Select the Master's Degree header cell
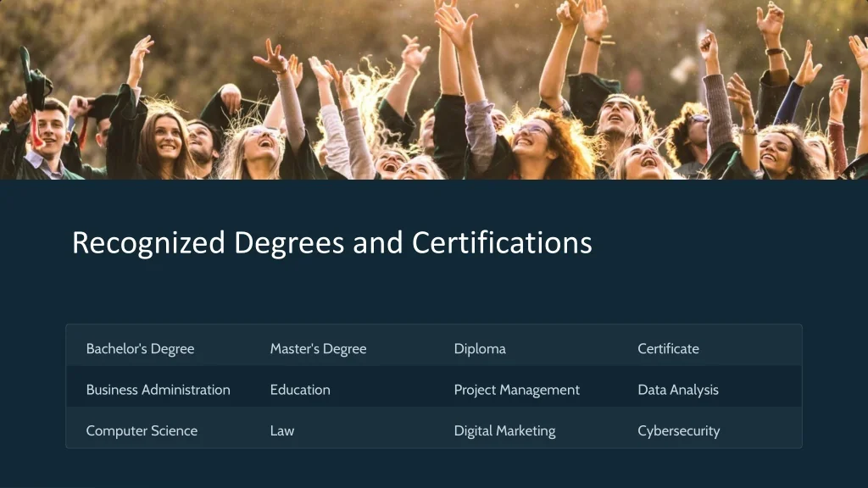Image resolution: width=868 pixels, height=488 pixels. click(x=318, y=349)
